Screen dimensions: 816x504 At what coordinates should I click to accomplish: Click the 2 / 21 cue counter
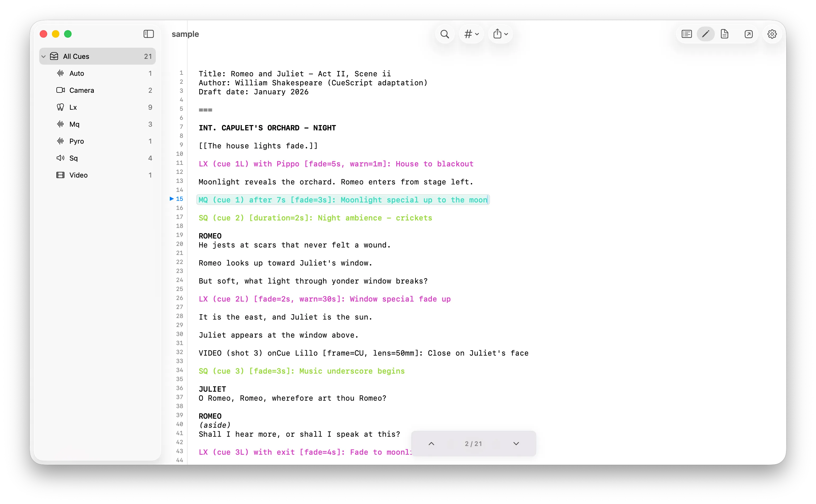473,444
